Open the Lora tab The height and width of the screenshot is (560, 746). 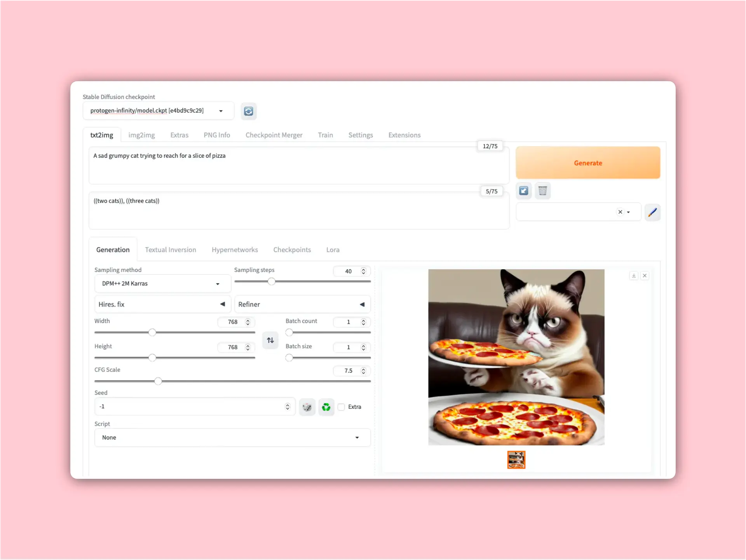pyautogui.click(x=333, y=249)
